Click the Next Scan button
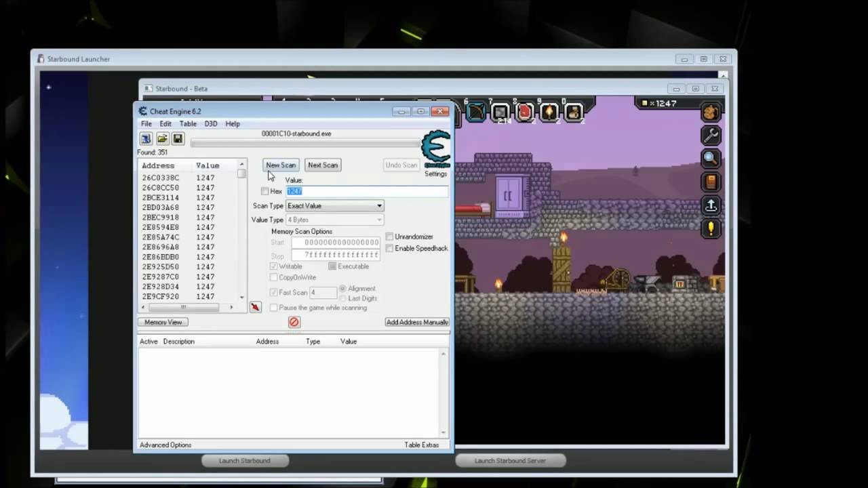The width and height of the screenshot is (868, 488). pyautogui.click(x=323, y=165)
